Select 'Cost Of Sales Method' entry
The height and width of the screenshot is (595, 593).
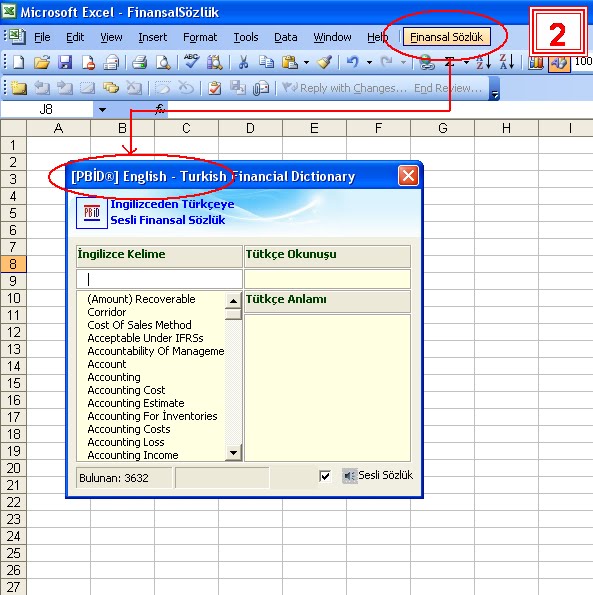pyautogui.click(x=139, y=325)
